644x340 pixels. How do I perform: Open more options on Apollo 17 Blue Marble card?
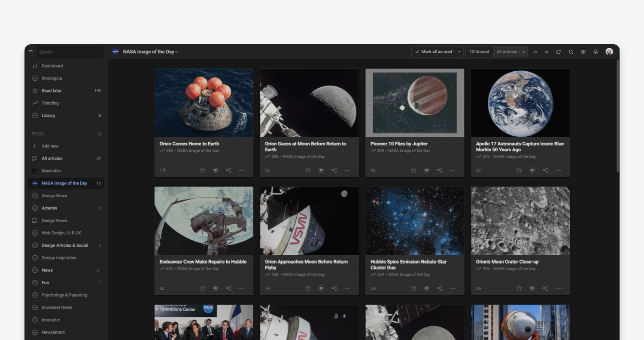[558, 170]
